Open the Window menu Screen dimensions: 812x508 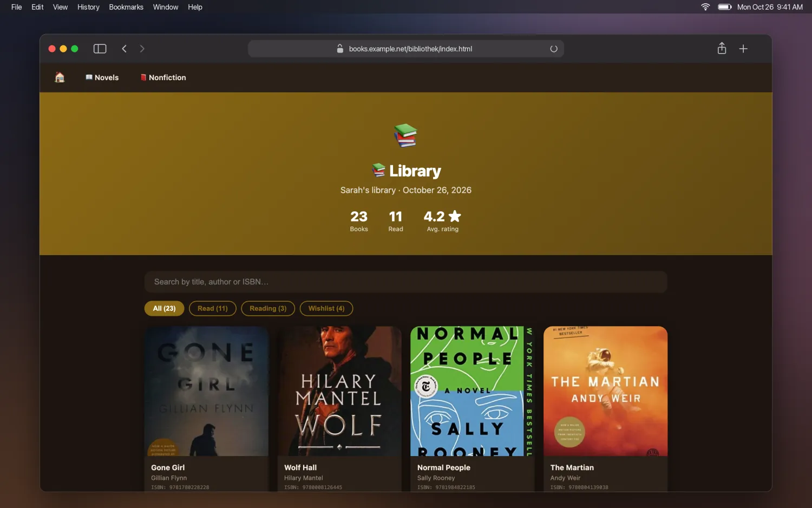coord(166,7)
